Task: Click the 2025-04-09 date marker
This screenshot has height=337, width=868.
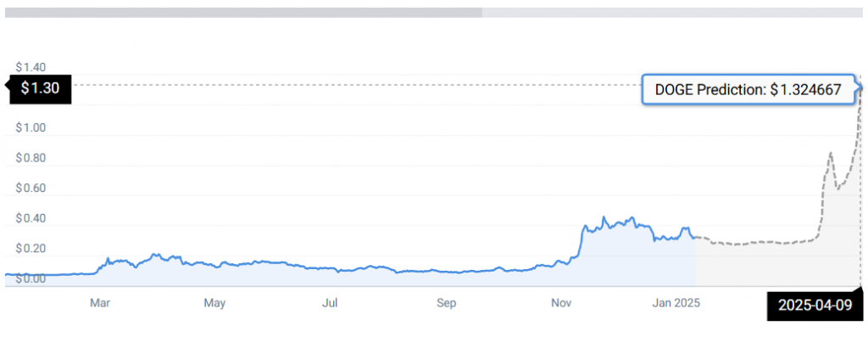Action: [x=815, y=305]
